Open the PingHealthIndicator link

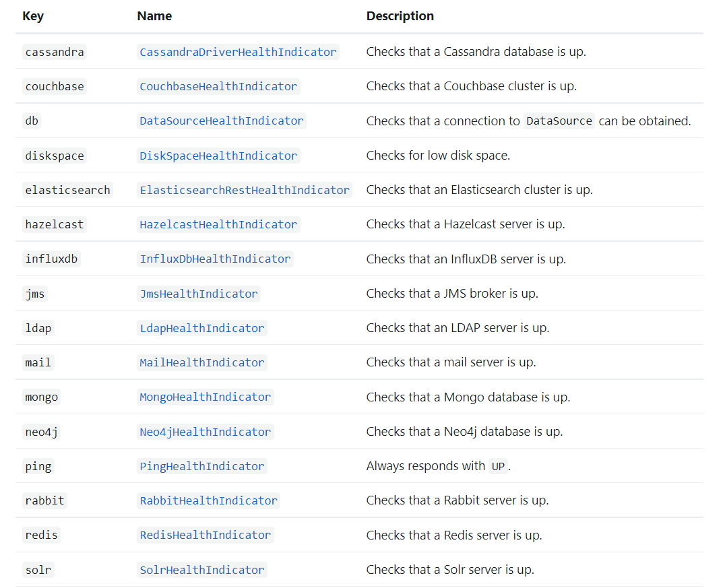point(202,466)
